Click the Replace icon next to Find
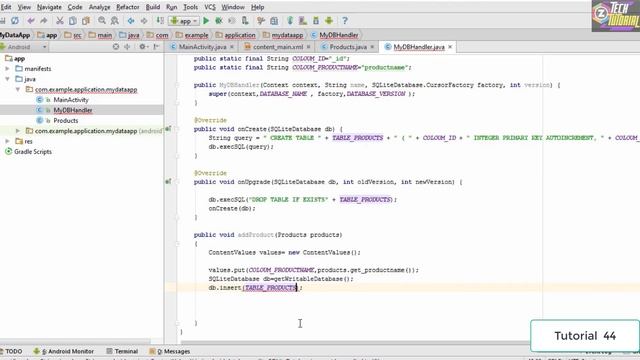This screenshot has width=640, height=360. pyautogui.click(x=115, y=20)
